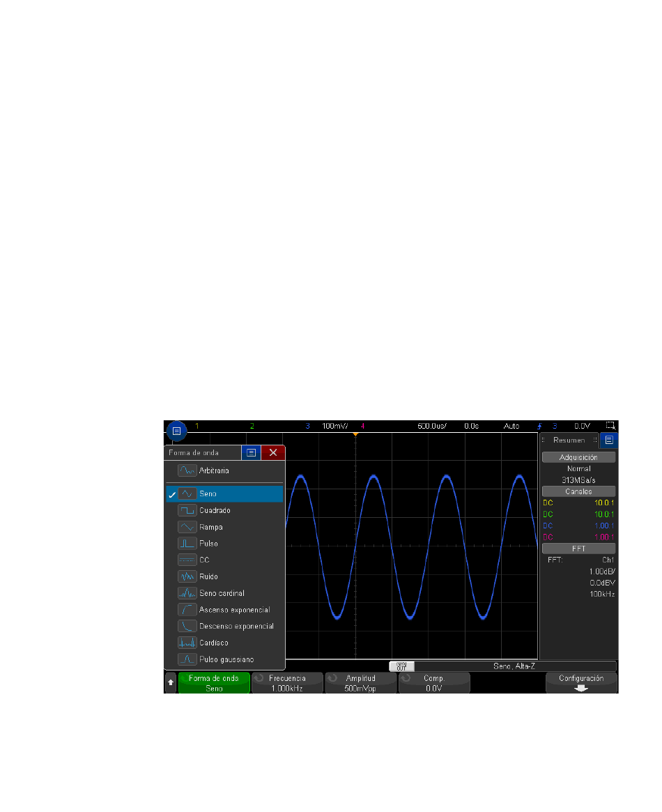Select the yellow DC 10.0:1 channel row
Viewport: 662px width, 812px height.
click(x=578, y=503)
